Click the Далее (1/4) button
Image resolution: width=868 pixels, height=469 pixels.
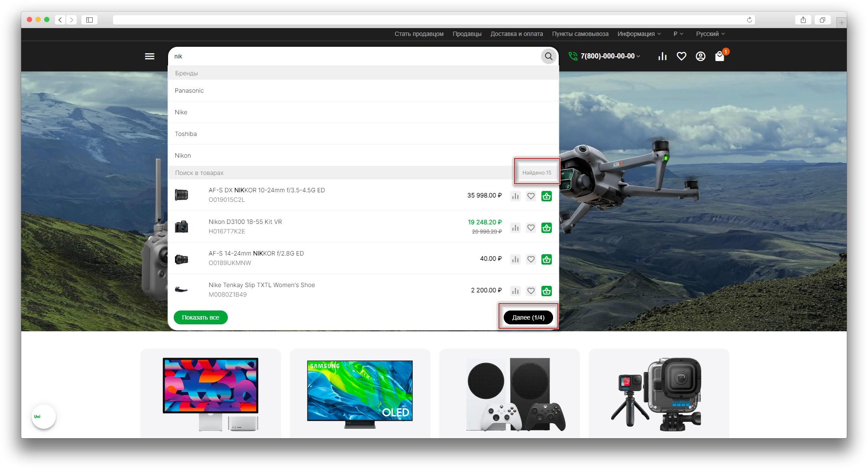(x=528, y=317)
